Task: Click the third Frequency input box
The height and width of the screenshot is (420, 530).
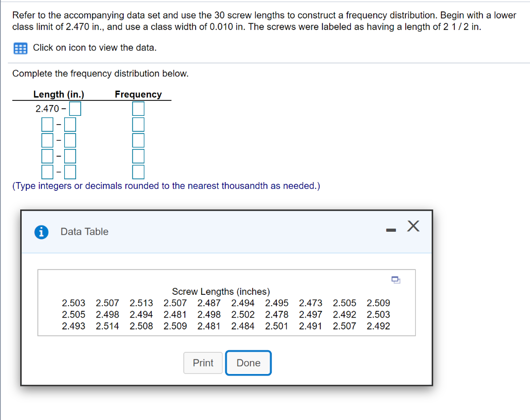Action: click(138, 140)
